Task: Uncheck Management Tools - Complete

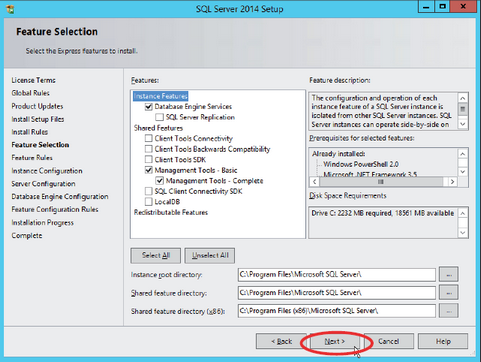Action: pyautogui.click(x=160, y=181)
